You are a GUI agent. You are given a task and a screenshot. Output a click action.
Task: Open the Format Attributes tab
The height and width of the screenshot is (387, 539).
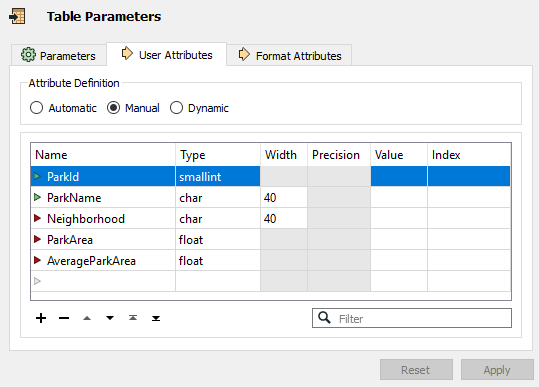(289, 55)
